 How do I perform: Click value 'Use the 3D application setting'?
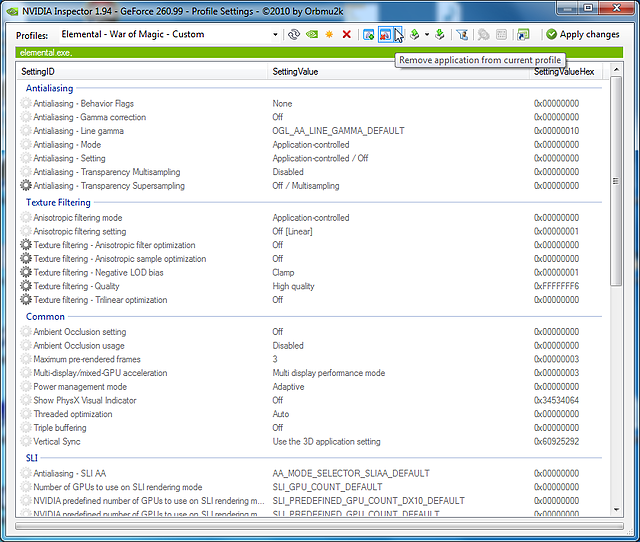[x=327, y=441]
